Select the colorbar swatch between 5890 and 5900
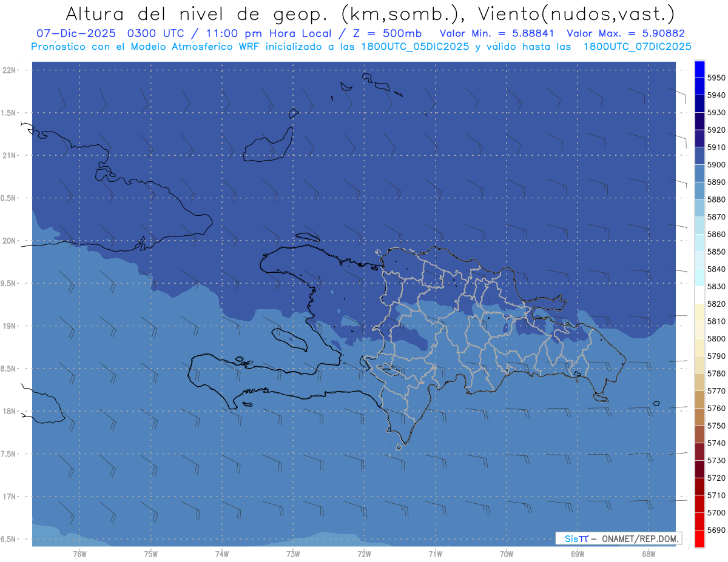Viewport: 728px width, 562px height. tap(699, 173)
